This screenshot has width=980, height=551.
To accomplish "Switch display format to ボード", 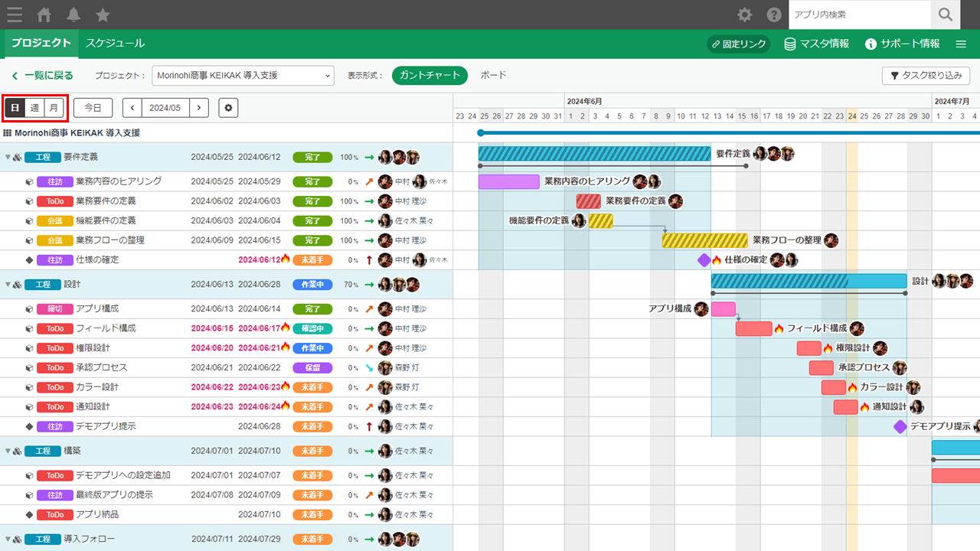I will (x=493, y=76).
